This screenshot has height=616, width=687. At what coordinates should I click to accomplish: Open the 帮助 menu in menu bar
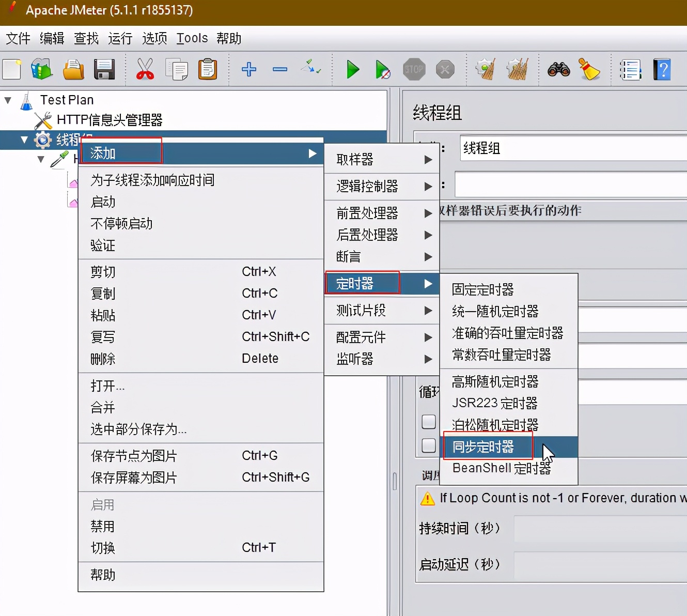pos(229,38)
